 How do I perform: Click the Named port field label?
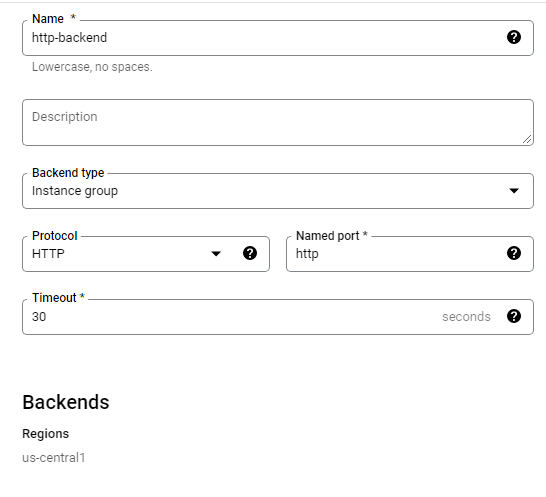pos(328,236)
